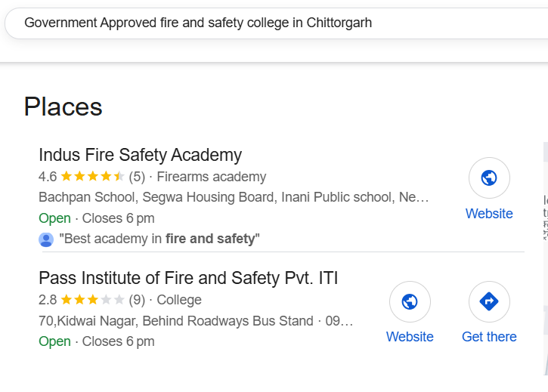The height and width of the screenshot is (392, 548).
Task: Open Website link for Indus Fire Safety Academy
Action: coord(489,214)
